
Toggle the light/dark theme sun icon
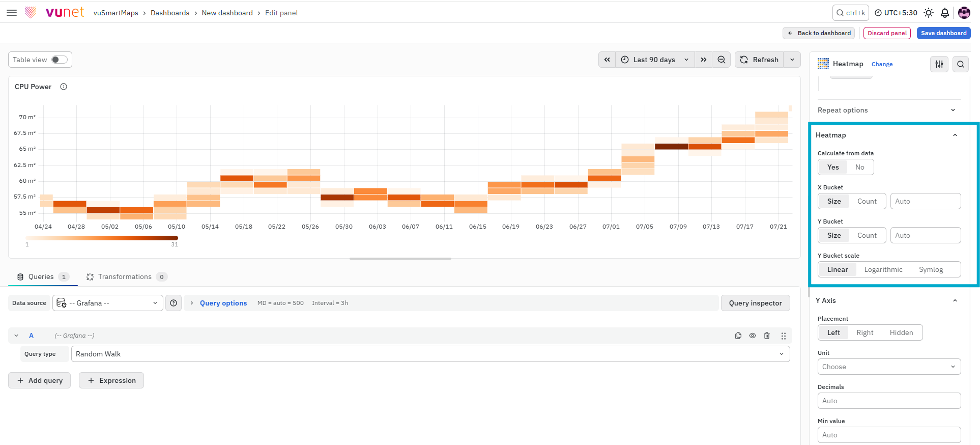(x=929, y=13)
